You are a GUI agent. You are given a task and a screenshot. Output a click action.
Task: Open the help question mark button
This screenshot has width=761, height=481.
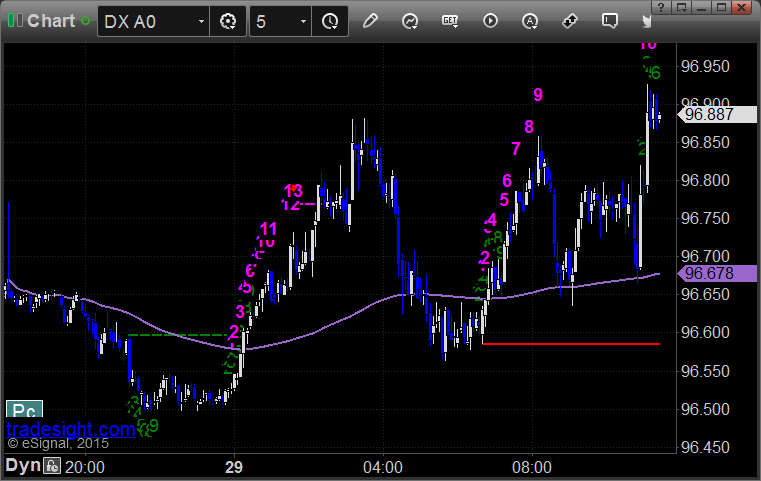[x=661, y=8]
